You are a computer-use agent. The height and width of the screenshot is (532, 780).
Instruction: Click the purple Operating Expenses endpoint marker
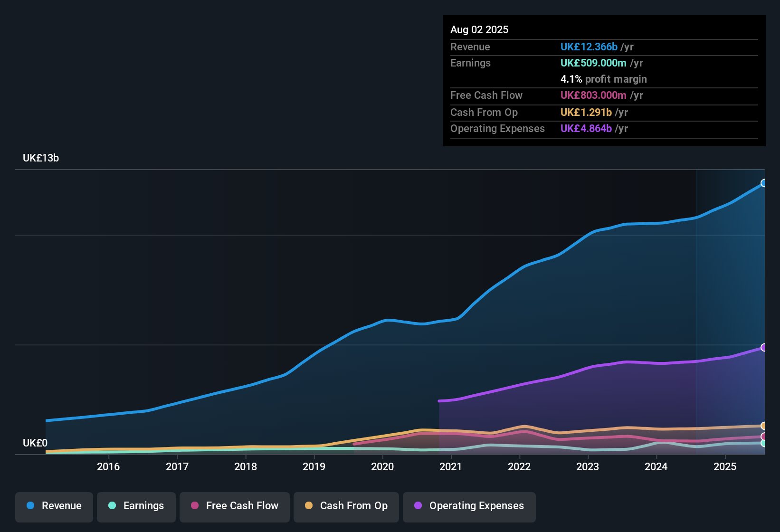[763, 348]
